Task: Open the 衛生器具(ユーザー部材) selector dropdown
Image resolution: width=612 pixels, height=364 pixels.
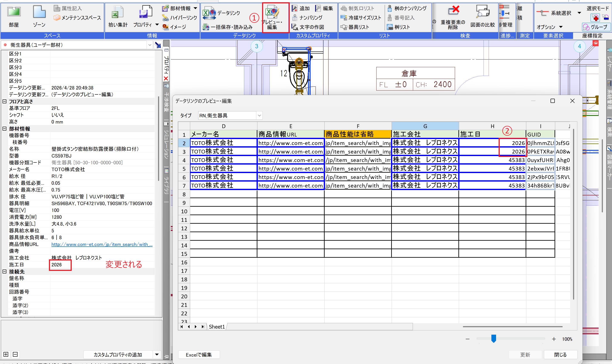Action: pos(150,45)
